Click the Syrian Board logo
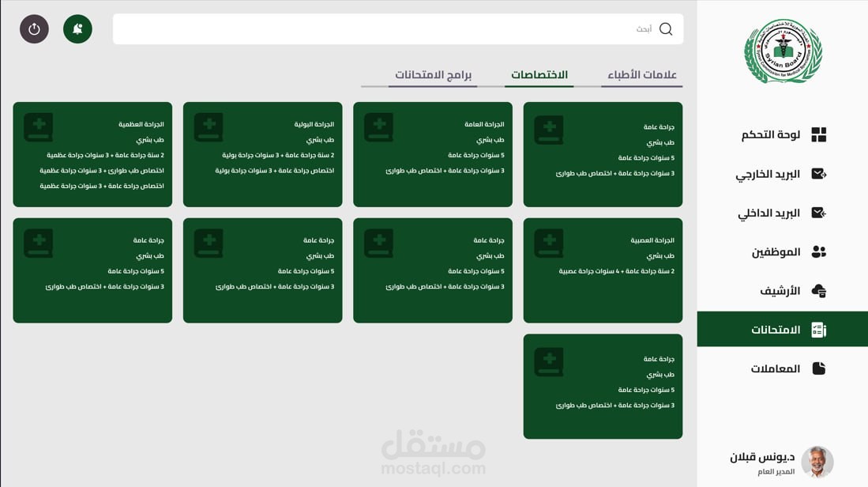868x487 pixels. (783, 51)
